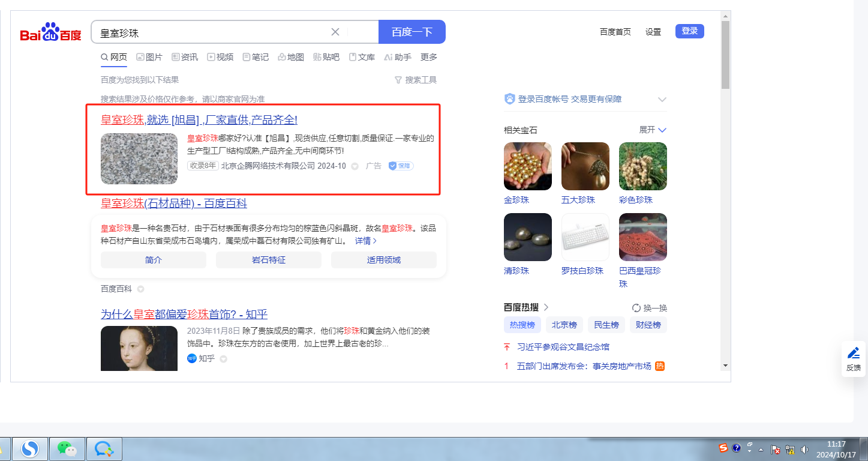
Task: Click the 登录 login button
Action: pos(689,31)
